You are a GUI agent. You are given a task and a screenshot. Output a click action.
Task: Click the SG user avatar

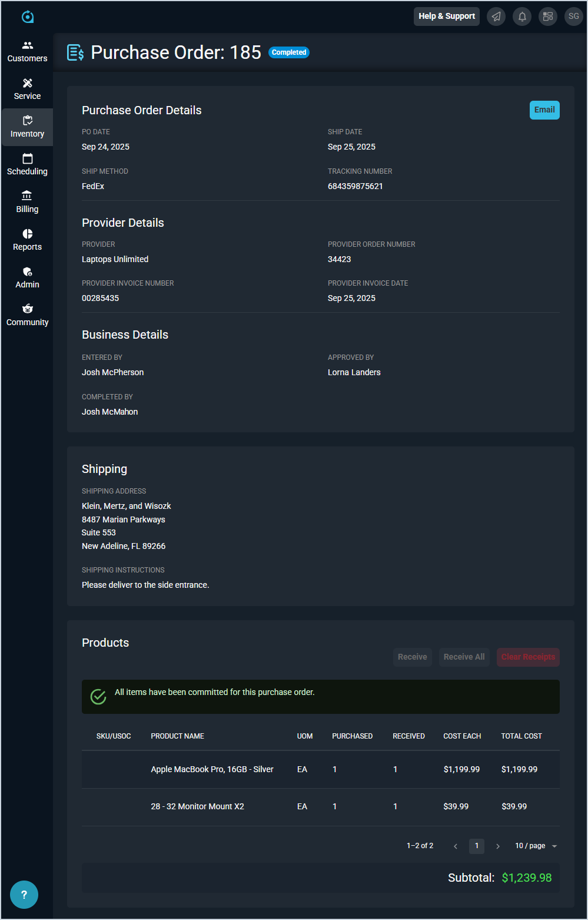574,16
